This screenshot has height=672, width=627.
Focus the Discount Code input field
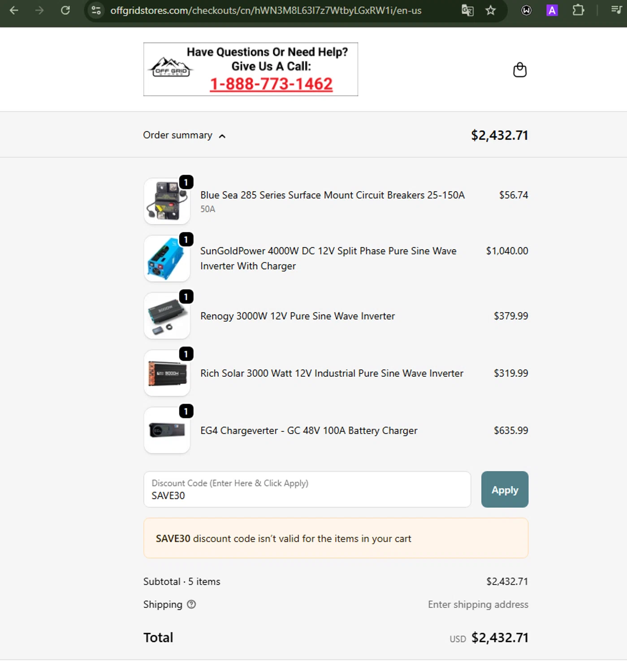[x=307, y=489]
